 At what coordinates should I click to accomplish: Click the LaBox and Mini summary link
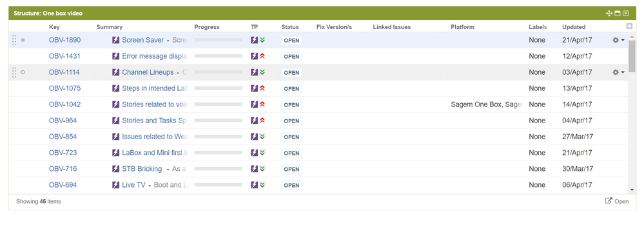click(155, 153)
